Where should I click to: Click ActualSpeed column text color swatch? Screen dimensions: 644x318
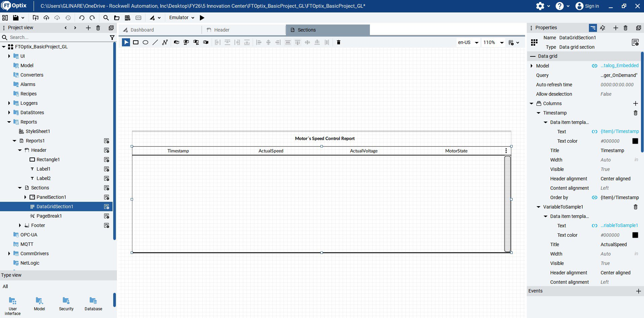tap(635, 235)
